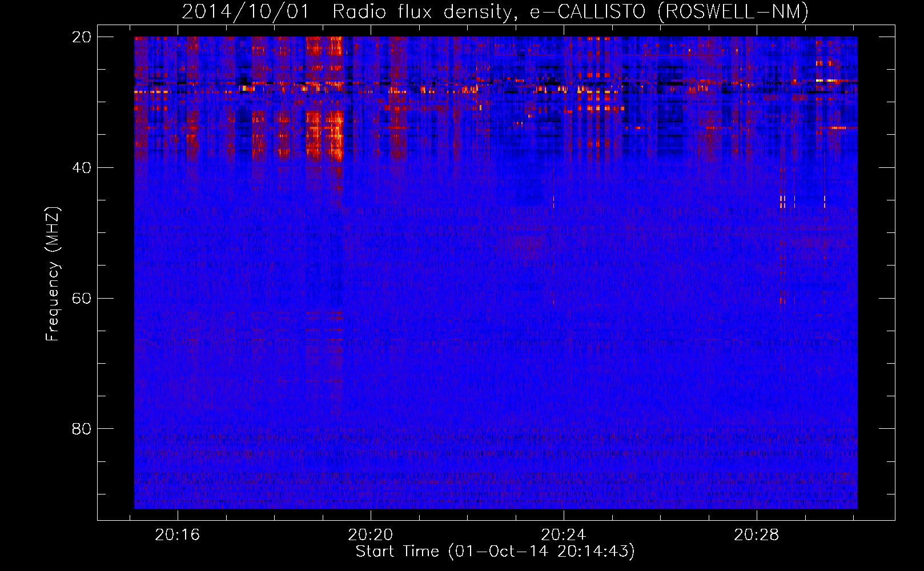
Task: Click the 20:20 time tick label
Action: [x=371, y=535]
